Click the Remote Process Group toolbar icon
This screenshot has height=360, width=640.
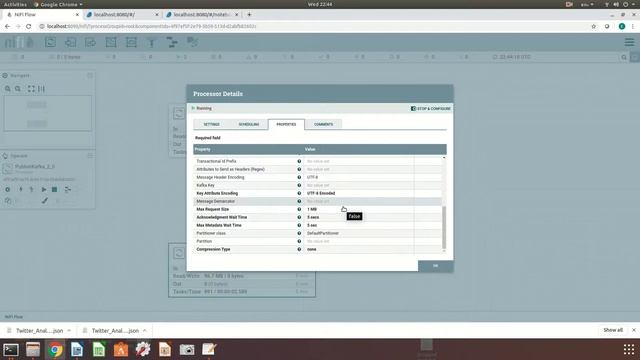click(131, 42)
